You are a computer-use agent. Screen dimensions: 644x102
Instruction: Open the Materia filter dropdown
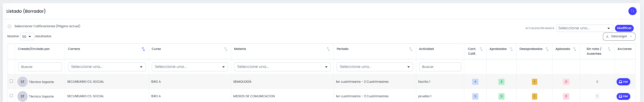click(282, 67)
